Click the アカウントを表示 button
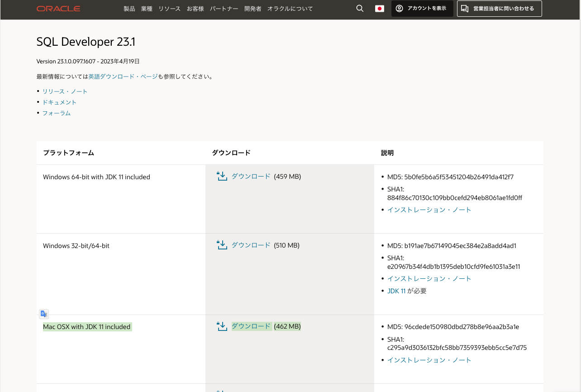Viewport: 581px width, 392px height. (422, 9)
